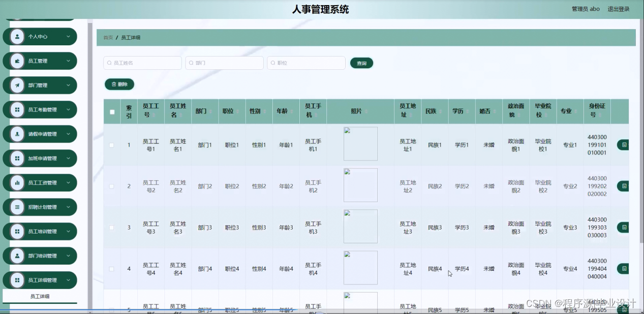Image resolution: width=644 pixels, height=314 pixels.
Task: Open the 员工培训管理 menu label
Action: point(42,232)
